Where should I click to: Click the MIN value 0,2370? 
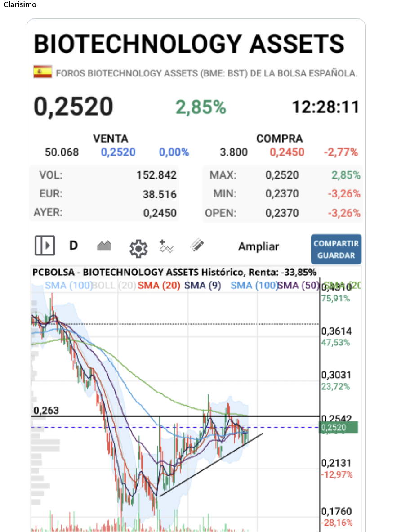(x=282, y=194)
